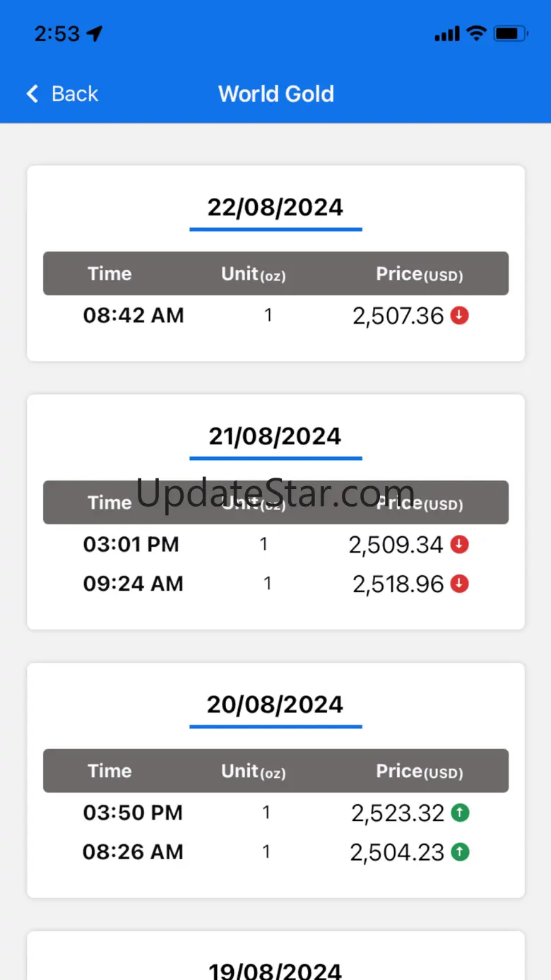
Task: Click the red down arrow beside 2,518.96
Action: (459, 584)
